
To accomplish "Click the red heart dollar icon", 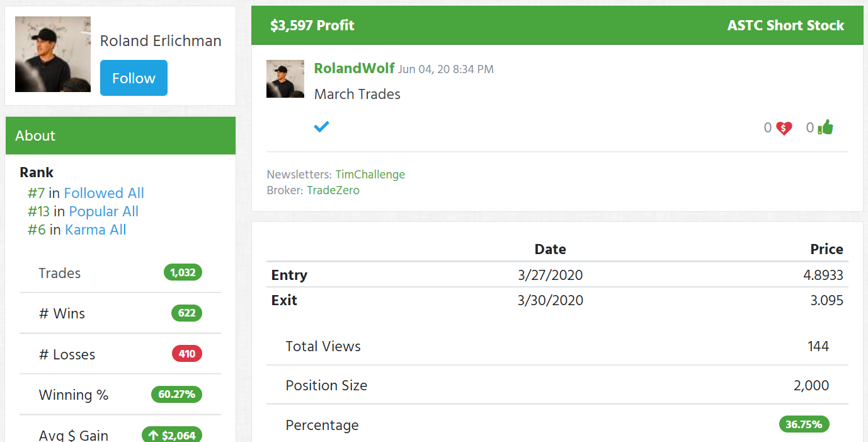I will pos(784,128).
